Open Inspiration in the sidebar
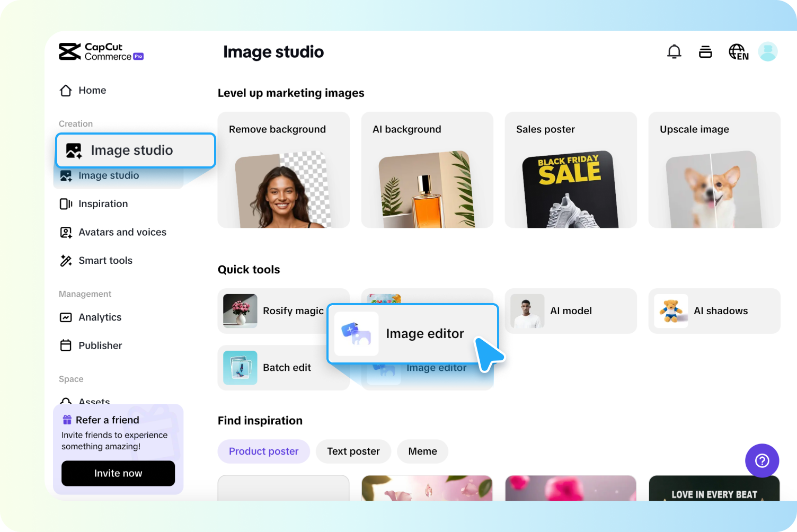797x532 pixels. pyautogui.click(x=94, y=204)
